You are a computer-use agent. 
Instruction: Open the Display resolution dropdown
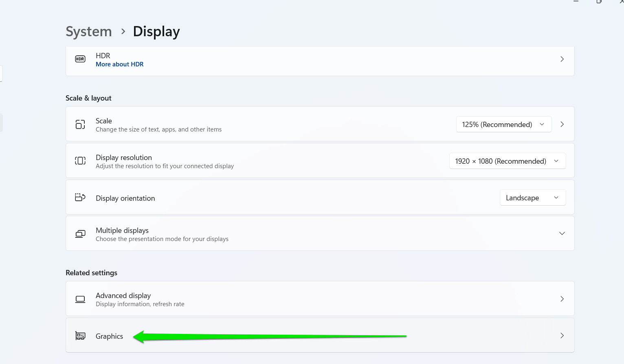507,161
